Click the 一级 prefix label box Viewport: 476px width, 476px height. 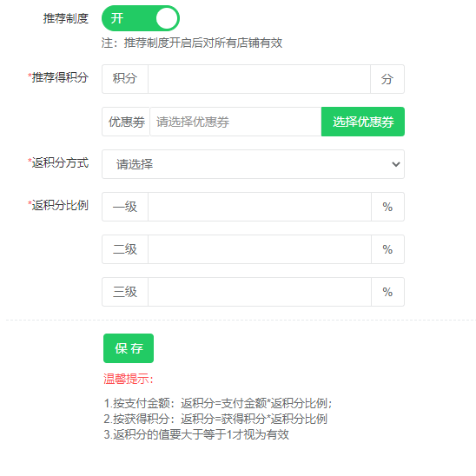pos(125,207)
